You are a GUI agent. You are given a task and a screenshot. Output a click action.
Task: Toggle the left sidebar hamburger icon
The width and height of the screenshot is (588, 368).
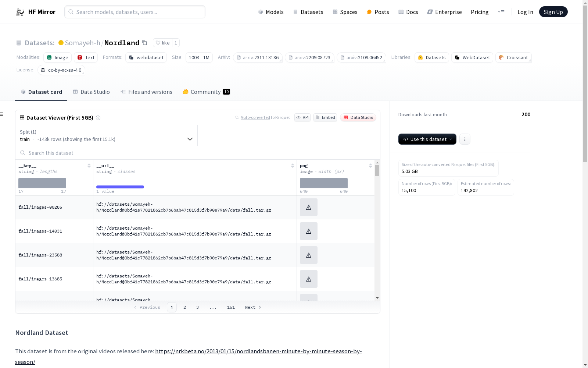2,114
